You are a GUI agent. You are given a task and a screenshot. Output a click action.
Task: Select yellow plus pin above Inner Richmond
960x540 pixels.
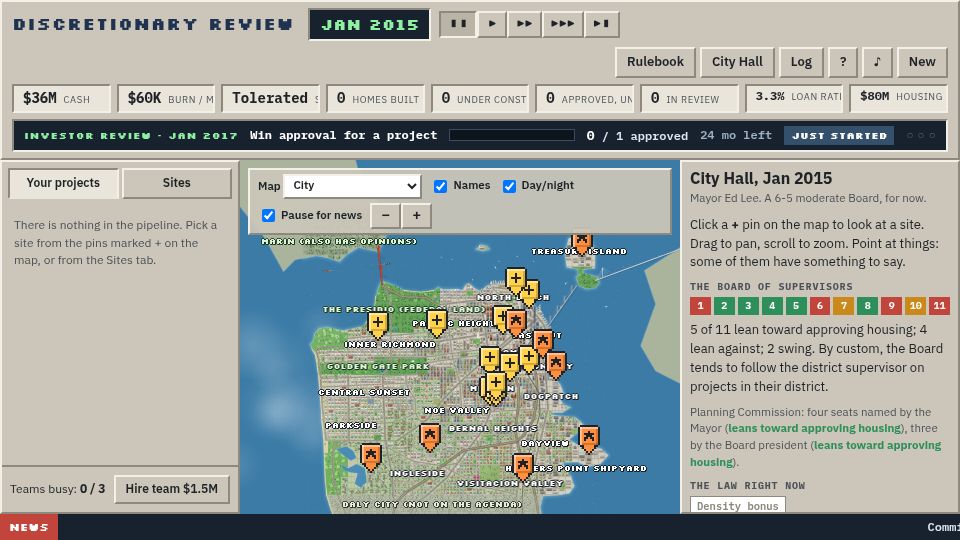378,323
